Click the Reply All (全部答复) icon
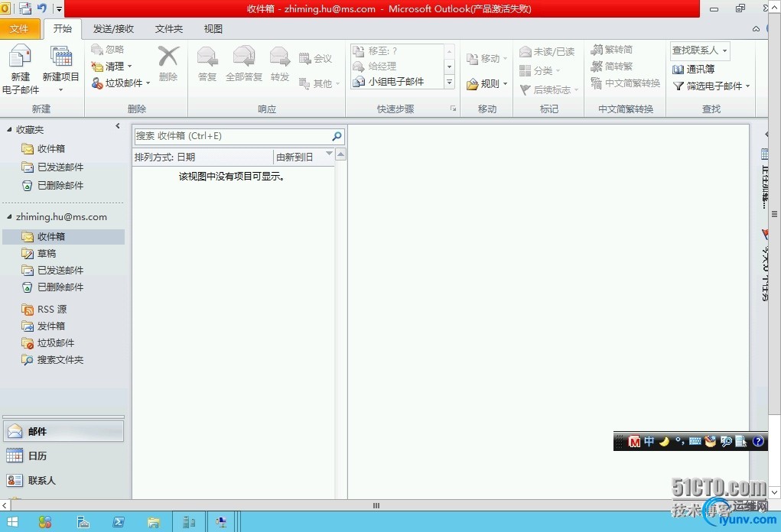This screenshot has width=781, height=532. coord(243,57)
